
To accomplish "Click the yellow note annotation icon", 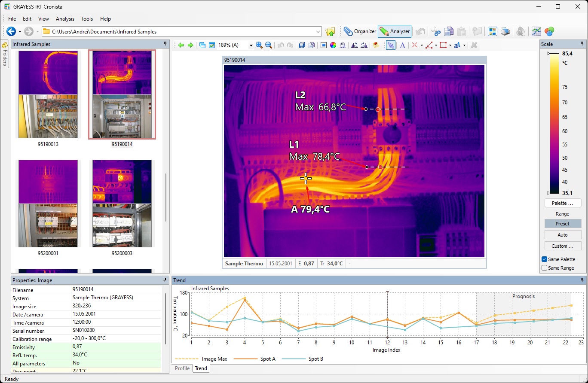I will (x=376, y=45).
